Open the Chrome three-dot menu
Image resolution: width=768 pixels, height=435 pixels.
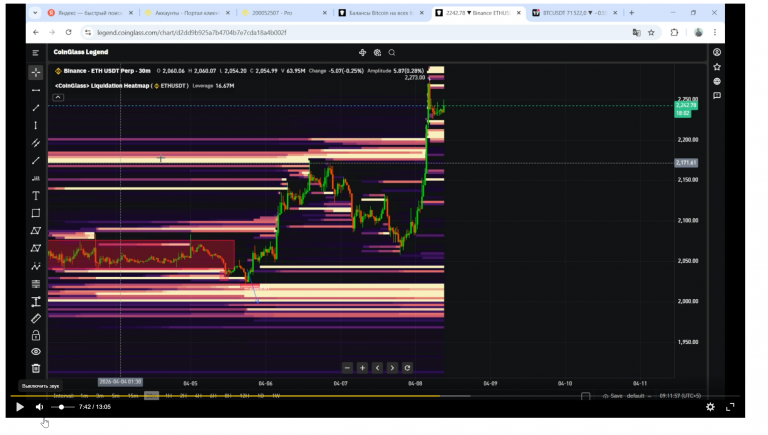click(715, 32)
